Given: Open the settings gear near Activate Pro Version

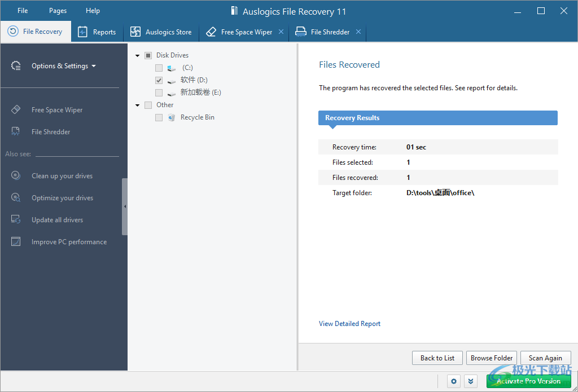Looking at the screenshot, I should [454, 381].
